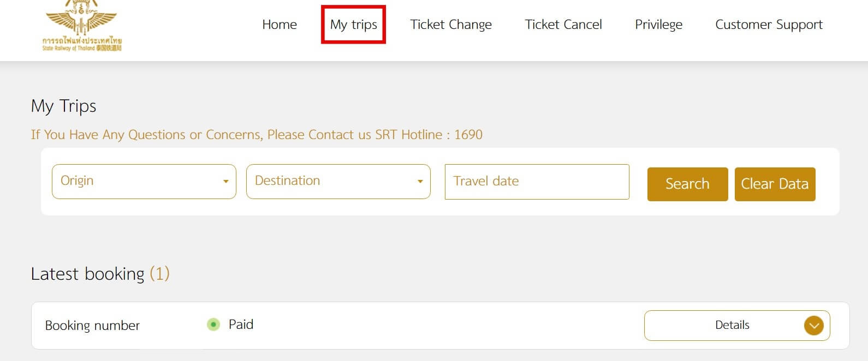Click the Origin dropdown arrow
Viewport: 868px width, 361px height.
[225, 182]
